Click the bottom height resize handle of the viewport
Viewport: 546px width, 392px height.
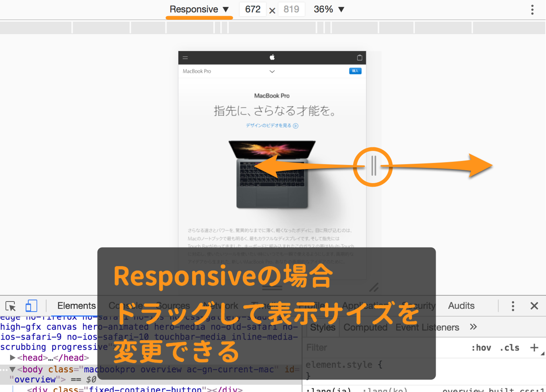pos(272,287)
